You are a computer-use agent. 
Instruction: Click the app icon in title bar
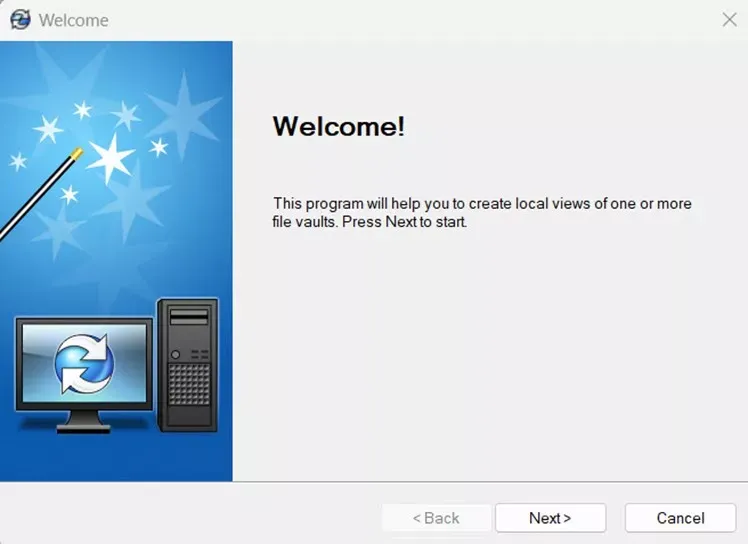pos(20,20)
